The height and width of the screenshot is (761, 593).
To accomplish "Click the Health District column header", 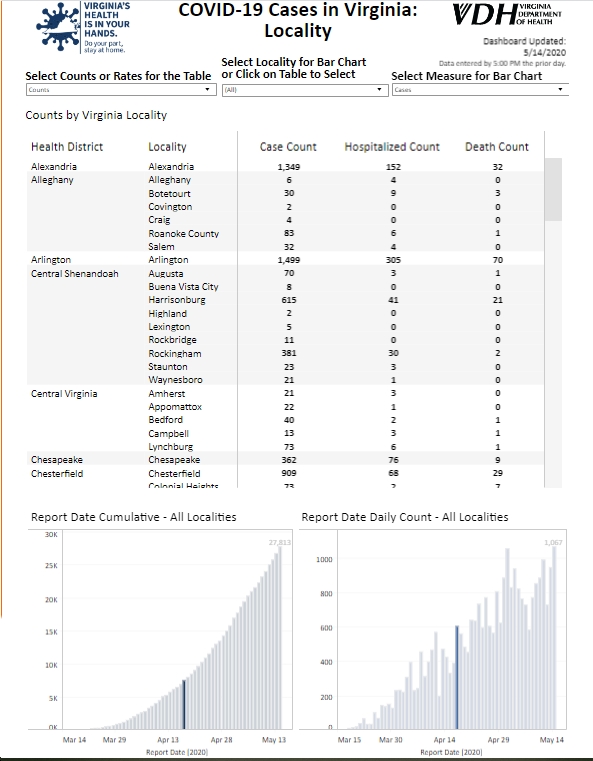I will coord(67,147).
